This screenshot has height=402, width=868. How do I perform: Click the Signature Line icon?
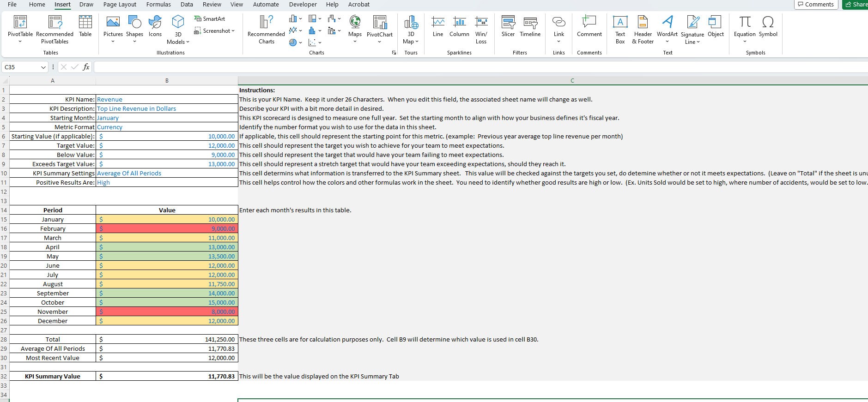[692, 22]
